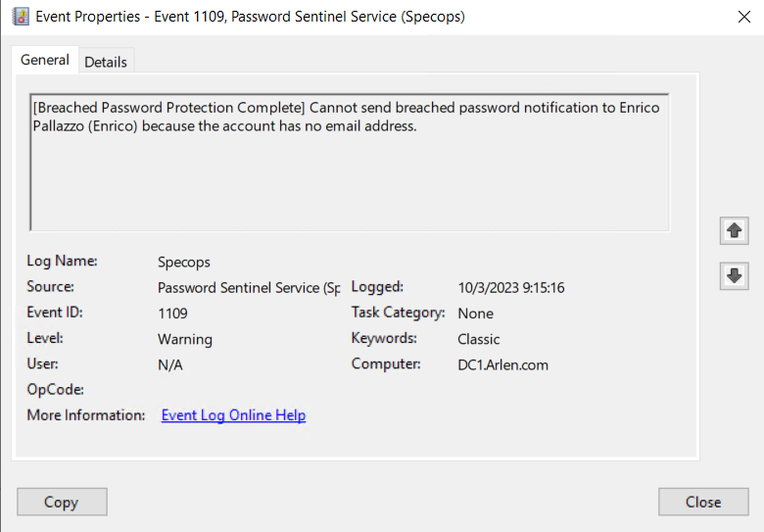The height and width of the screenshot is (532, 764).
Task: Select the Event ID value 1109
Action: 172,314
